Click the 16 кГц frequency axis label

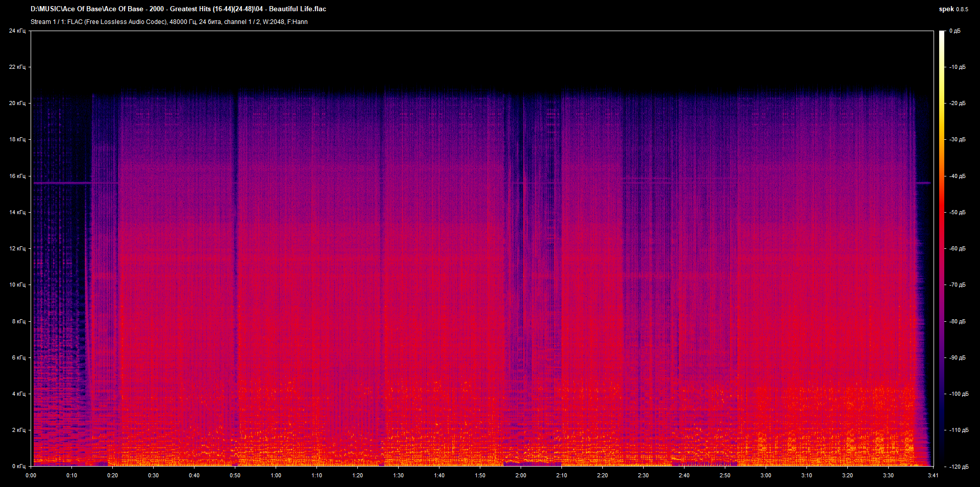pyautogui.click(x=17, y=176)
